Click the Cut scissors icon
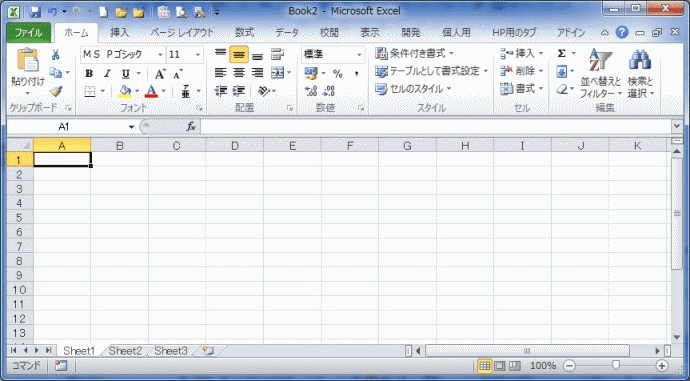This screenshot has height=381, width=690. pyautogui.click(x=55, y=55)
